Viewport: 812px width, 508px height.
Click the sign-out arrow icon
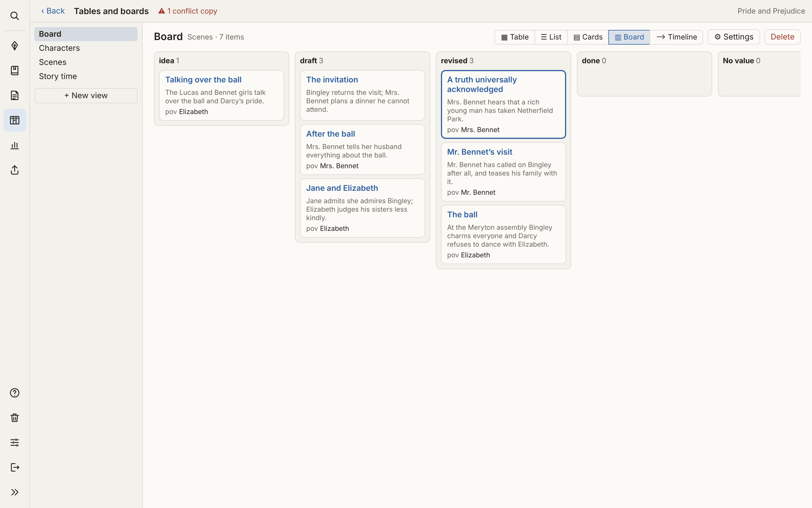point(14,467)
